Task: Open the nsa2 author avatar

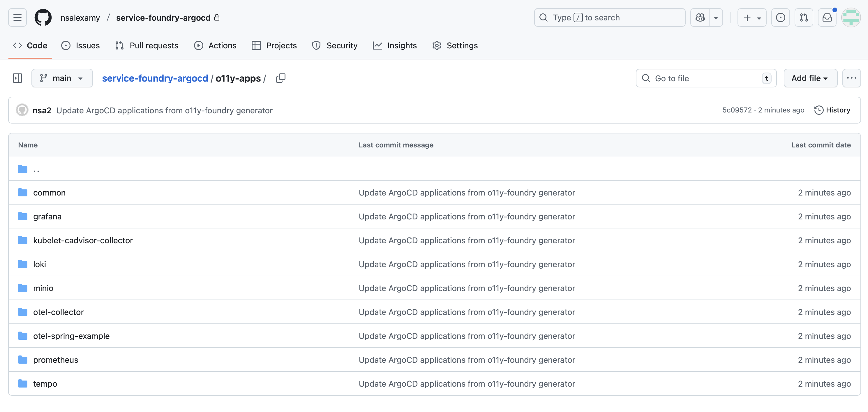Action: (x=22, y=110)
